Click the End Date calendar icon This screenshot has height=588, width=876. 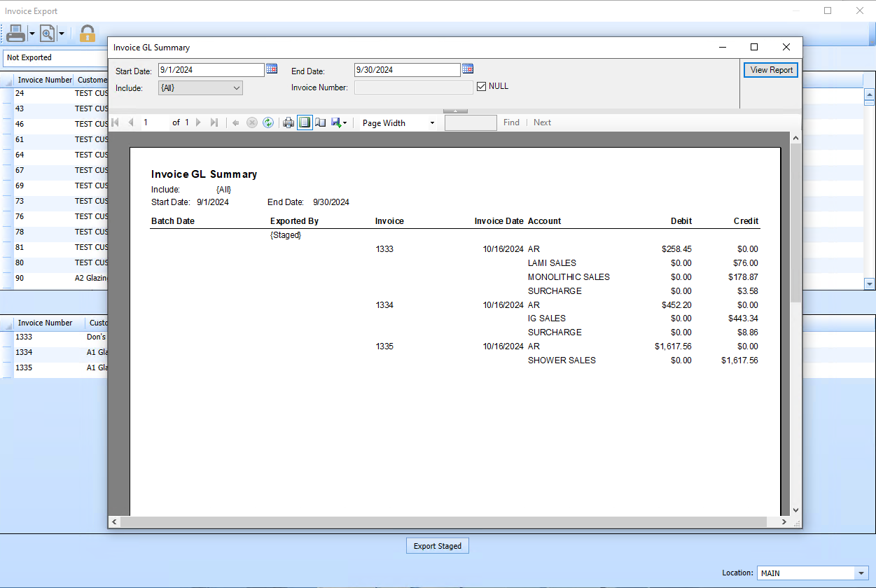coord(468,69)
